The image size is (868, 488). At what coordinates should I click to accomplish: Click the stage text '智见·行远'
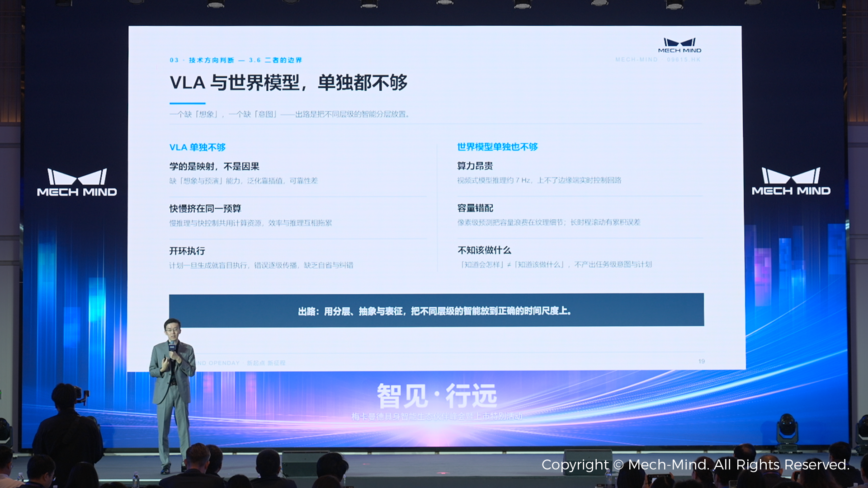pos(437,396)
